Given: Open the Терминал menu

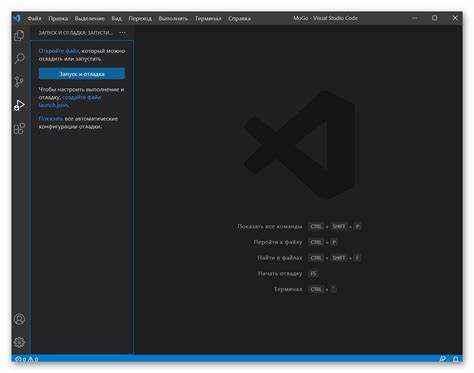Looking at the screenshot, I should [208, 19].
